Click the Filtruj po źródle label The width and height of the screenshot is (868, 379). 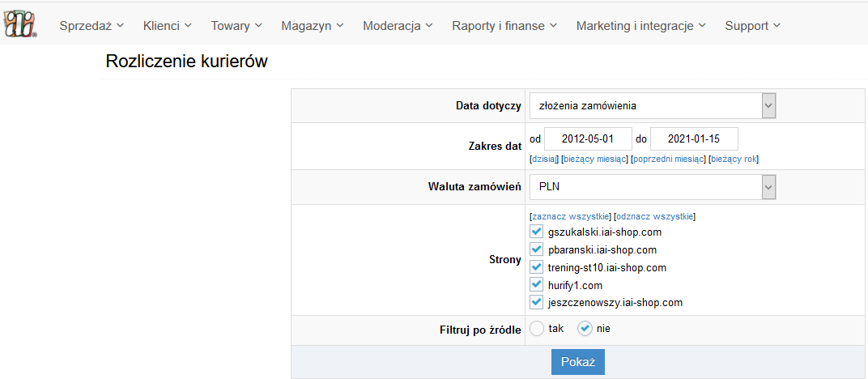[480, 331]
